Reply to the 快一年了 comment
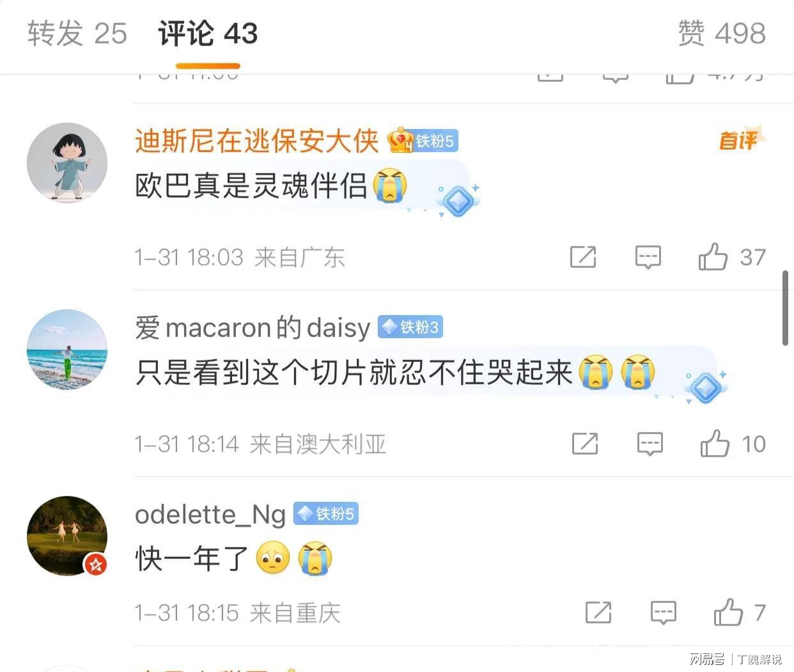Screen dimensions: 794x672 pos(664,613)
